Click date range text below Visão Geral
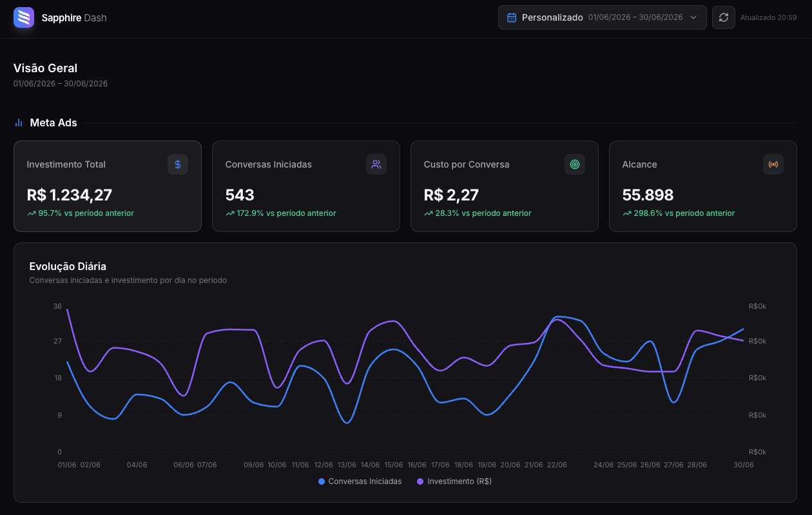The height and width of the screenshot is (515, 812). (61, 84)
